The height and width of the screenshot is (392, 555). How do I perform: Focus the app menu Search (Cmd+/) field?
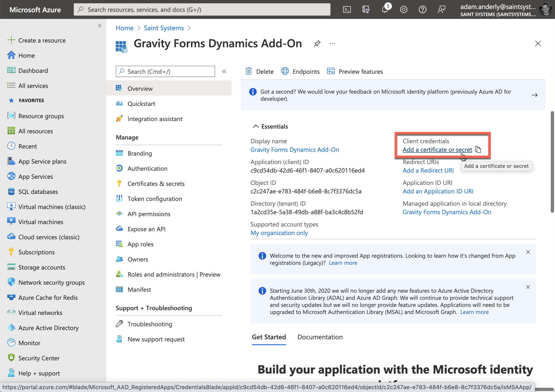(165, 71)
